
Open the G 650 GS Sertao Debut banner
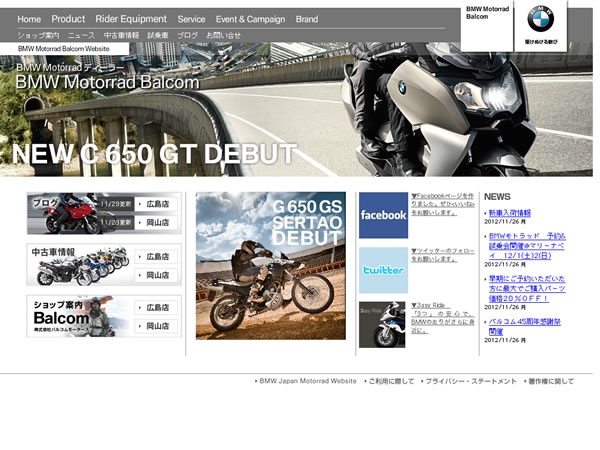point(271,266)
